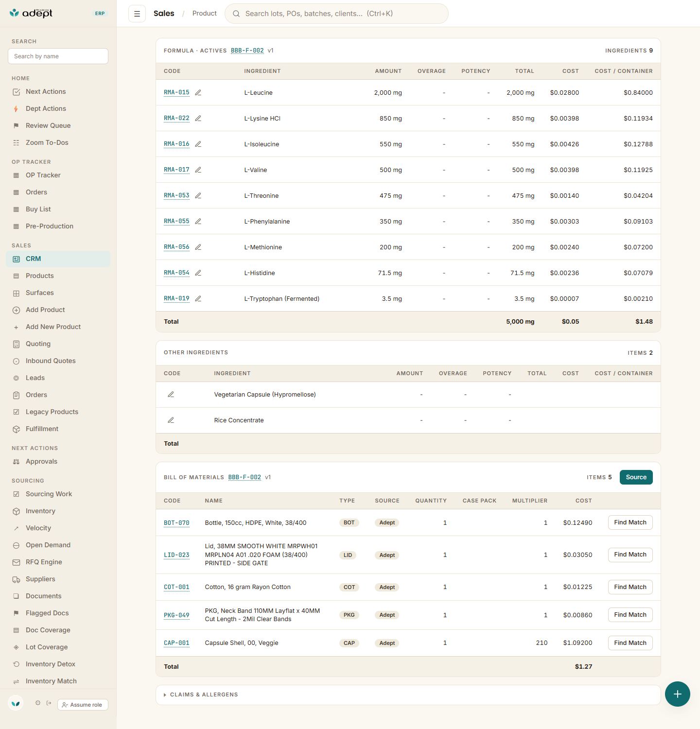Click the pencil icon next to RMA-017

(198, 170)
